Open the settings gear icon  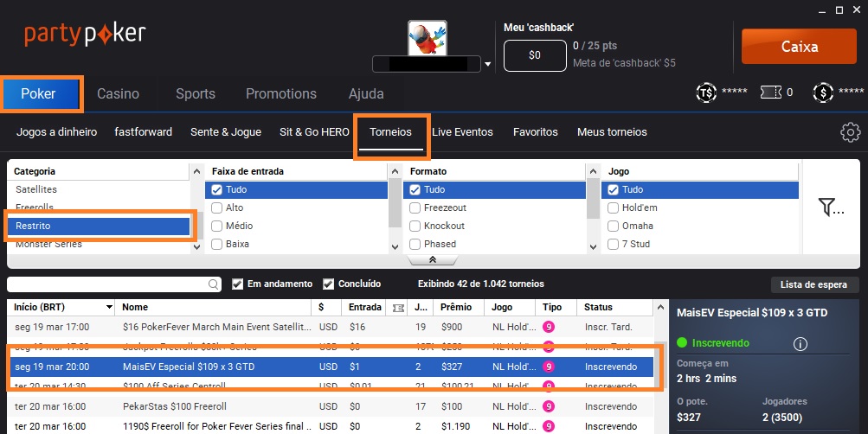click(x=851, y=132)
